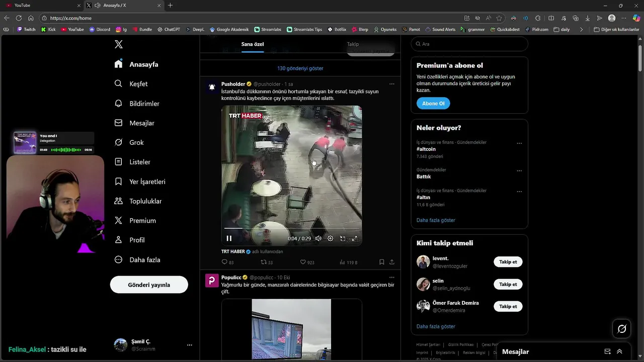Switch to the Takip tab

[353, 44]
